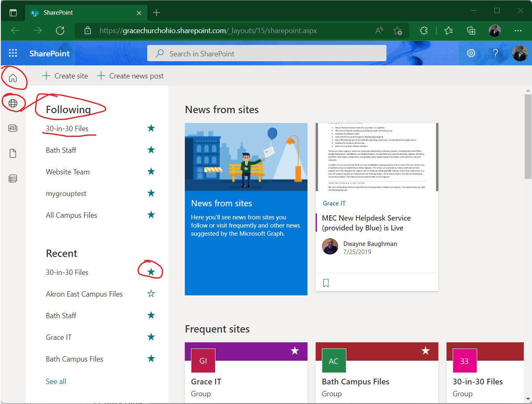Screen dimensions: 532x404
Task: Reload the browser page
Action: (60, 31)
